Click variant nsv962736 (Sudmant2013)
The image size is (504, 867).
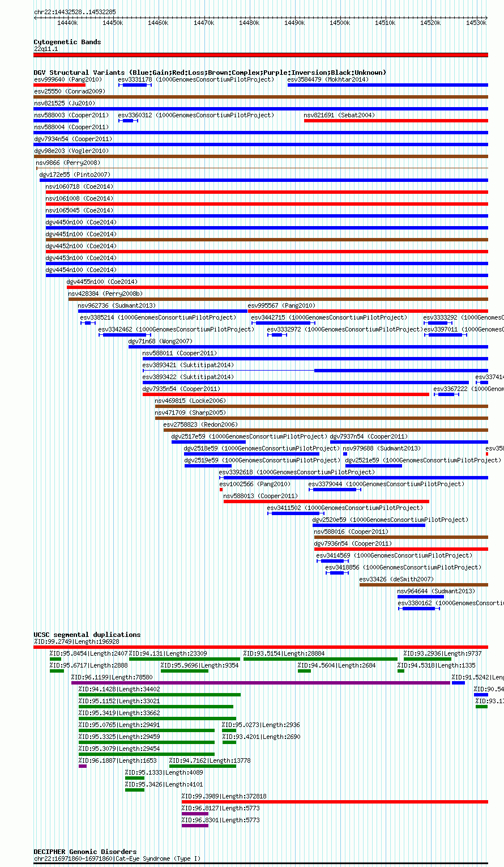click(163, 311)
